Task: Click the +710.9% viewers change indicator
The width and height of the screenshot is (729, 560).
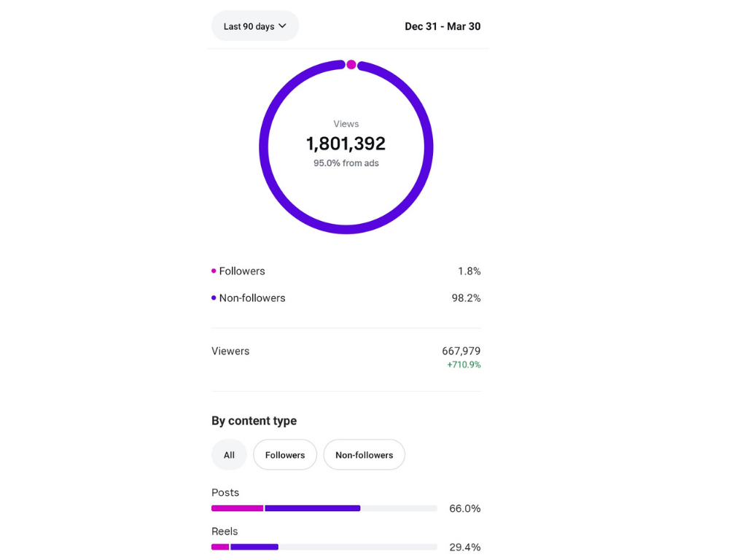Action: (464, 365)
